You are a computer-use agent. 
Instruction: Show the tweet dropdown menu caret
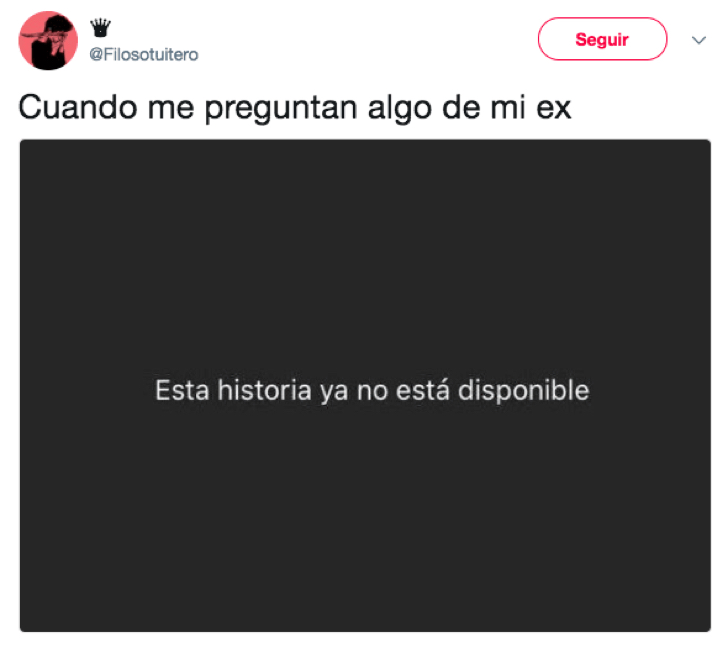[x=699, y=40]
